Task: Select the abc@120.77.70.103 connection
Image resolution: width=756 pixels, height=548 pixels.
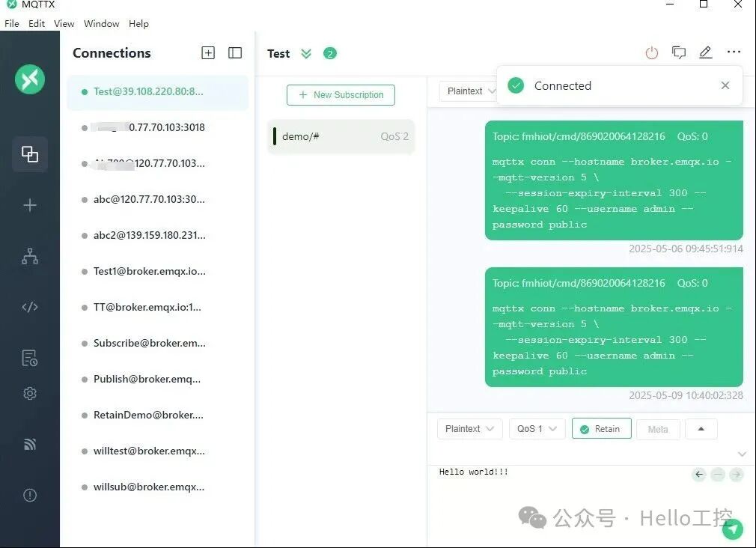Action: click(158, 199)
